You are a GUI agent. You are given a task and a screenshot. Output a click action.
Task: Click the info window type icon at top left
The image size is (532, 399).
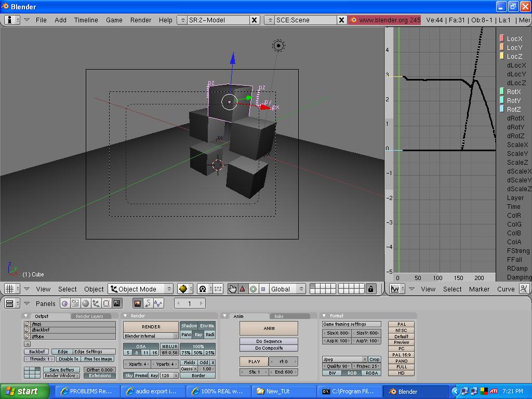point(12,20)
